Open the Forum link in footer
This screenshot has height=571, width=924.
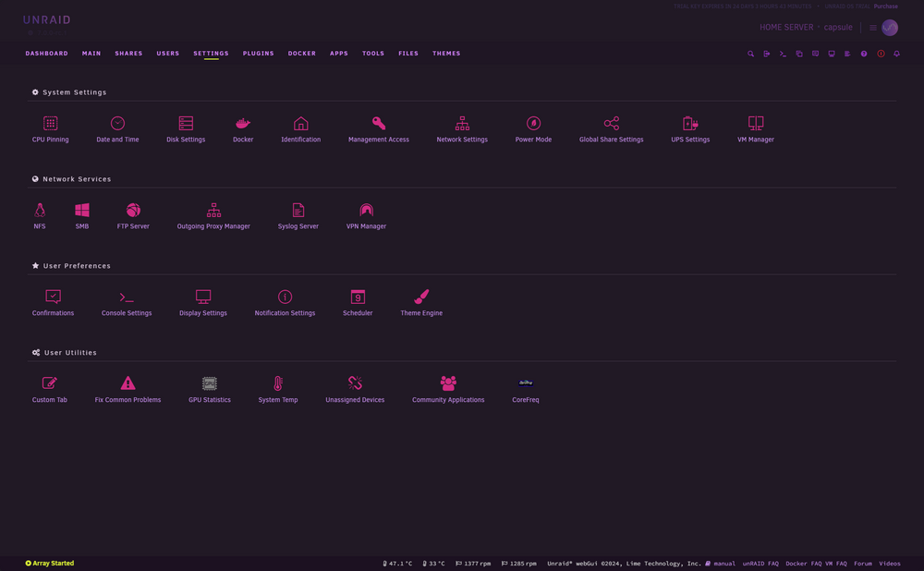863,564
